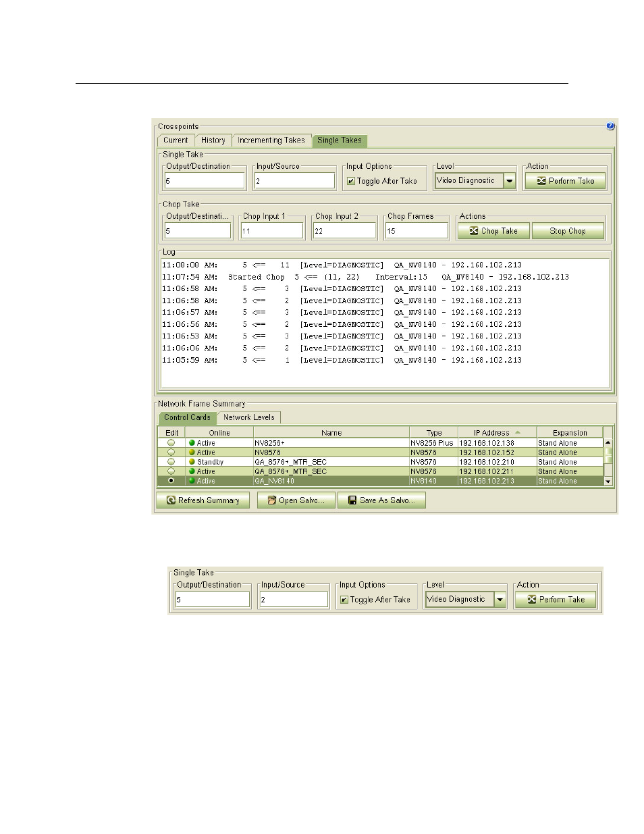Image resolution: width=644 pixels, height=834 pixels.
Task: Click the Open Salvo... button
Action: (296, 500)
